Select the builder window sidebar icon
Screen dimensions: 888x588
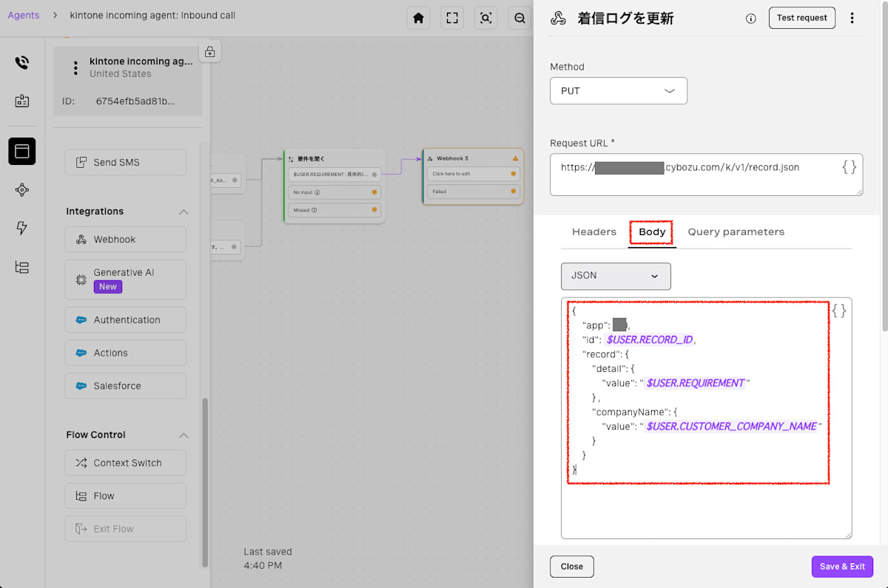pos(22,151)
